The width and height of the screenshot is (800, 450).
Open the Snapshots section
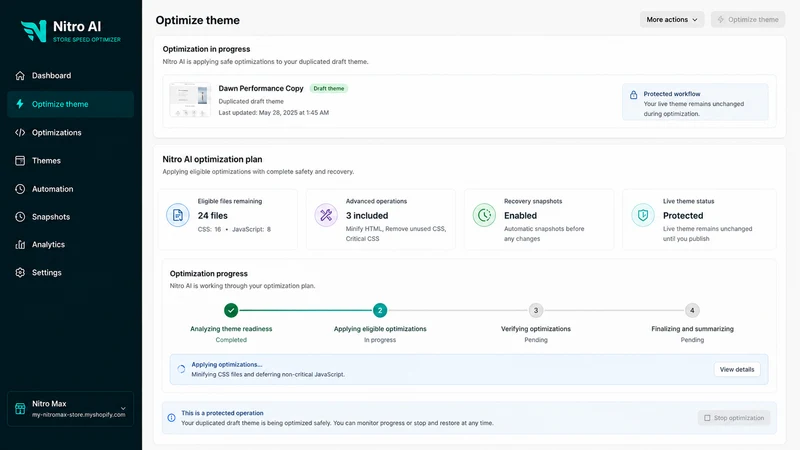pyautogui.click(x=70, y=217)
